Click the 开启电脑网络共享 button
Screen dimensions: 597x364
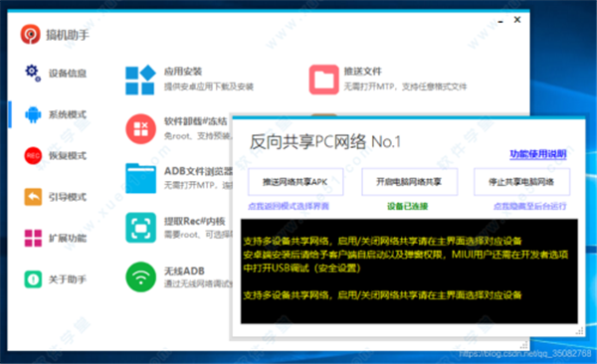click(409, 182)
